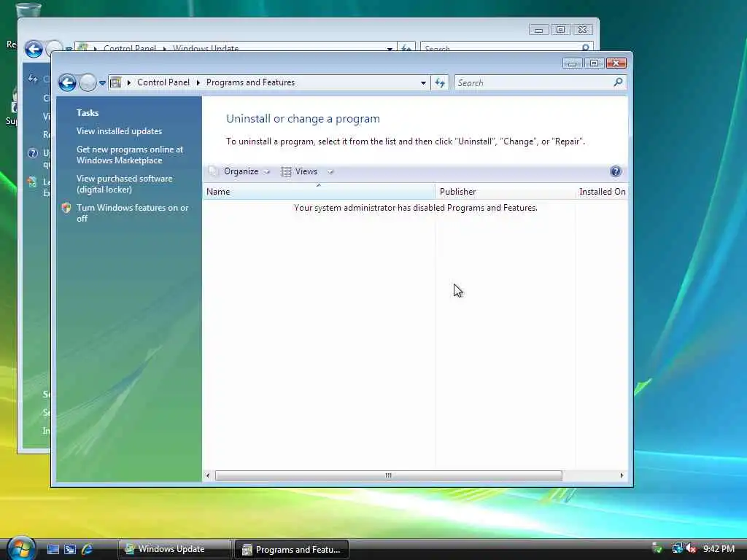This screenshot has width=747, height=560.
Task: Open Turn Windows features on or off
Action: click(132, 213)
